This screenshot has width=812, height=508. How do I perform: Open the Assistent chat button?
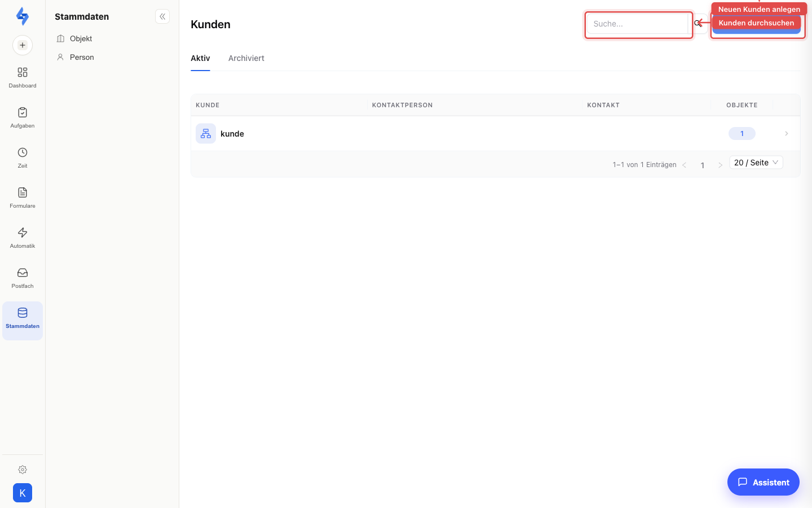(x=764, y=482)
